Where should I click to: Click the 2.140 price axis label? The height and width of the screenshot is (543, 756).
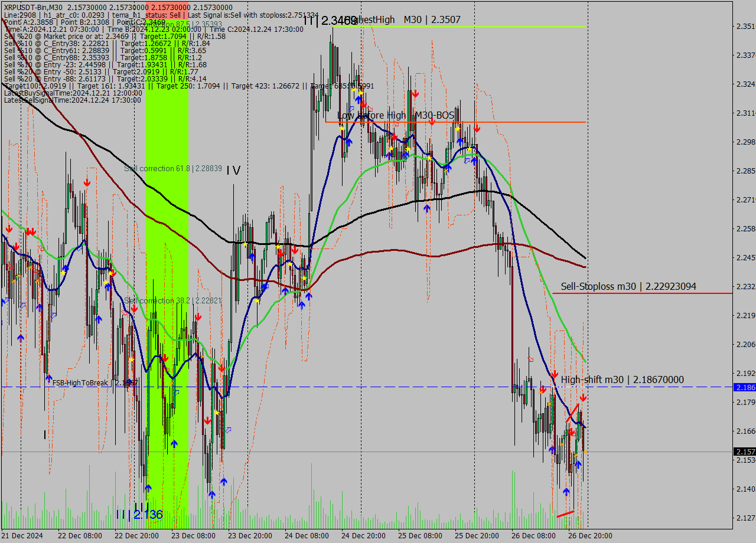click(745, 489)
